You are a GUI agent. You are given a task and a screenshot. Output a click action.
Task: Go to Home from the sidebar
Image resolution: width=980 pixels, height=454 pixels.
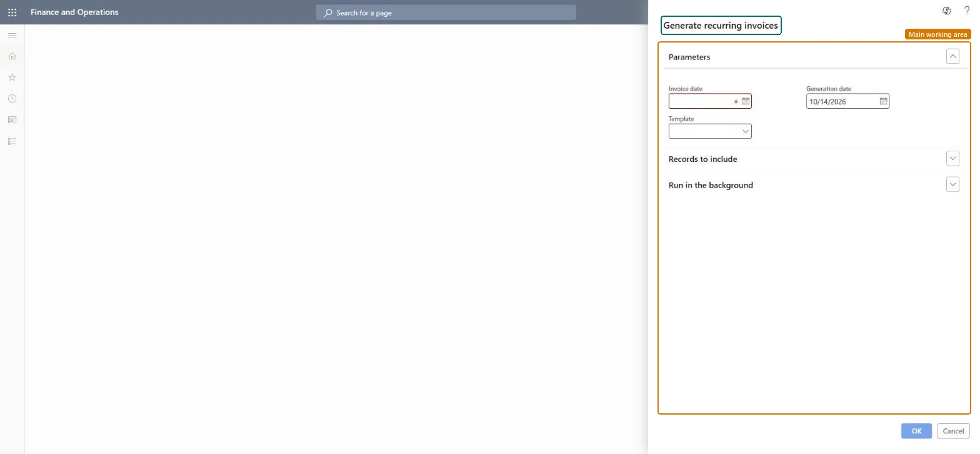click(12, 56)
